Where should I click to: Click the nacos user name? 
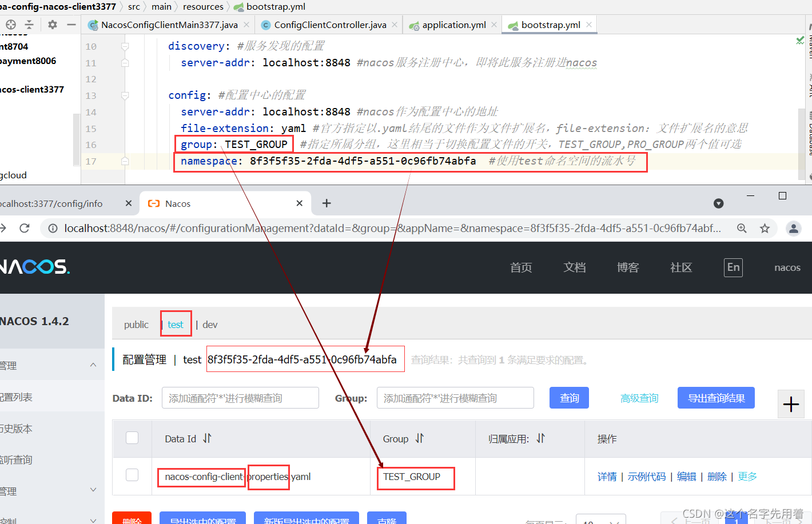point(787,267)
